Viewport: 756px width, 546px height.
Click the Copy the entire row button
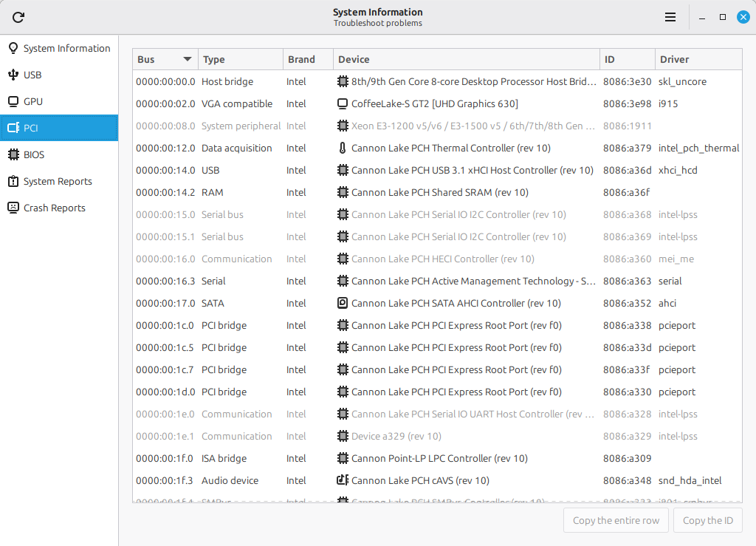(616, 520)
